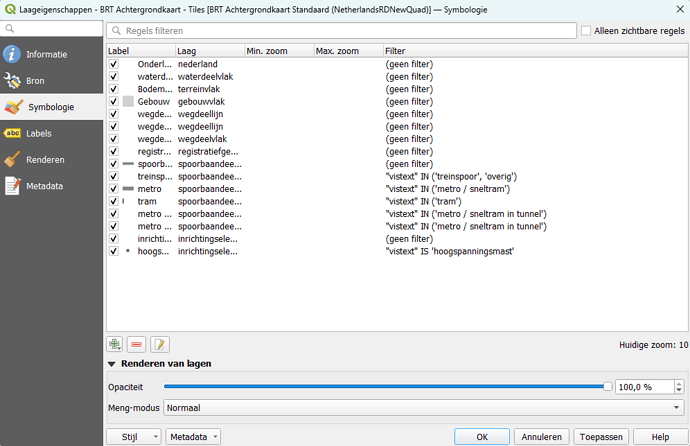Click the 'metro / sneltram' filter cell
The height and width of the screenshot is (446, 690).
point(448,189)
